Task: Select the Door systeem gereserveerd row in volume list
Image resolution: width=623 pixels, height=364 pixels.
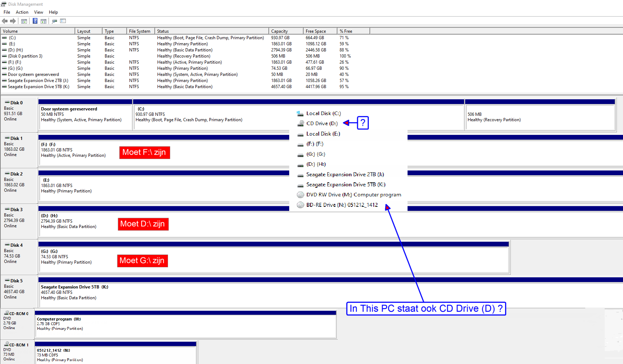Action: (185, 74)
